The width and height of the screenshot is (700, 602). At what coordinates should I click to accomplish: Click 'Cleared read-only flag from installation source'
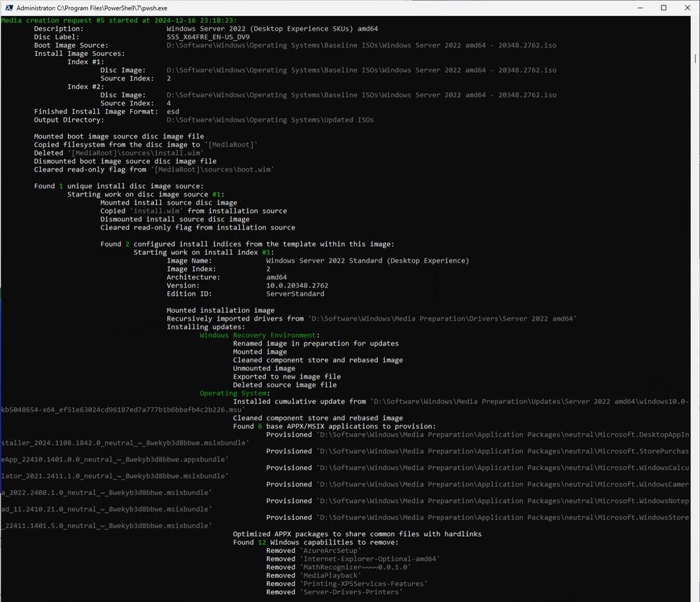pos(198,227)
